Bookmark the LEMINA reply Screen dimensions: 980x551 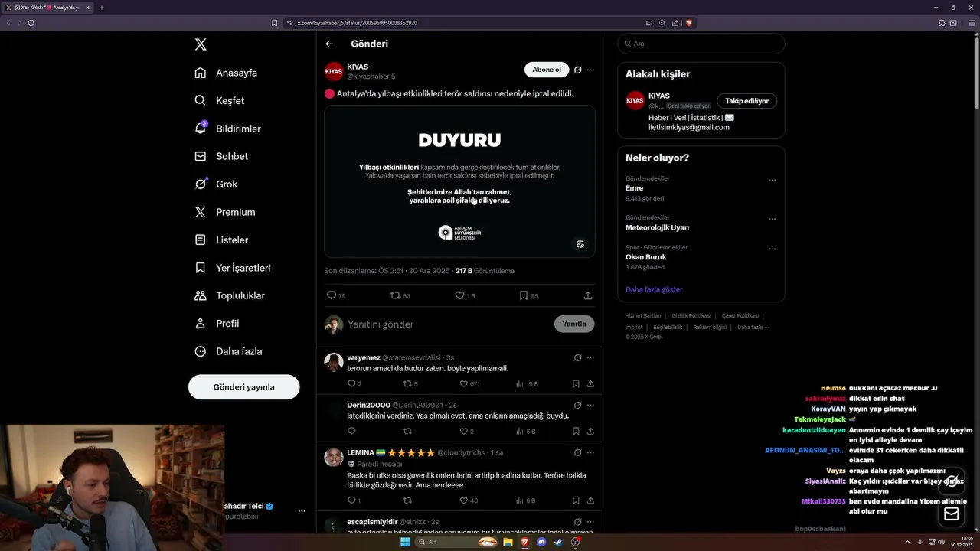coord(576,500)
